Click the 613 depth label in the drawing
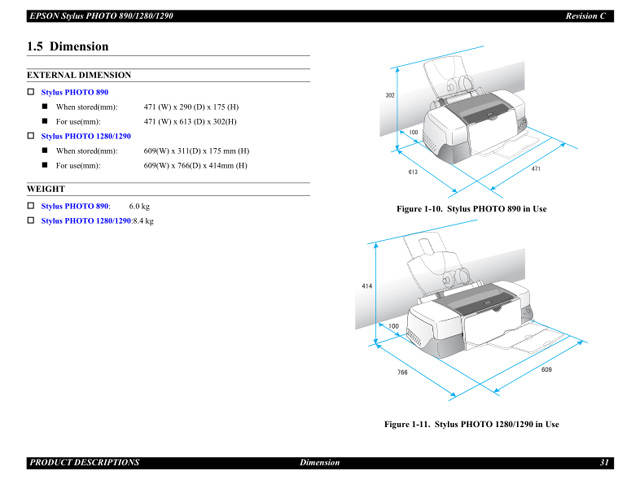 pos(412,172)
